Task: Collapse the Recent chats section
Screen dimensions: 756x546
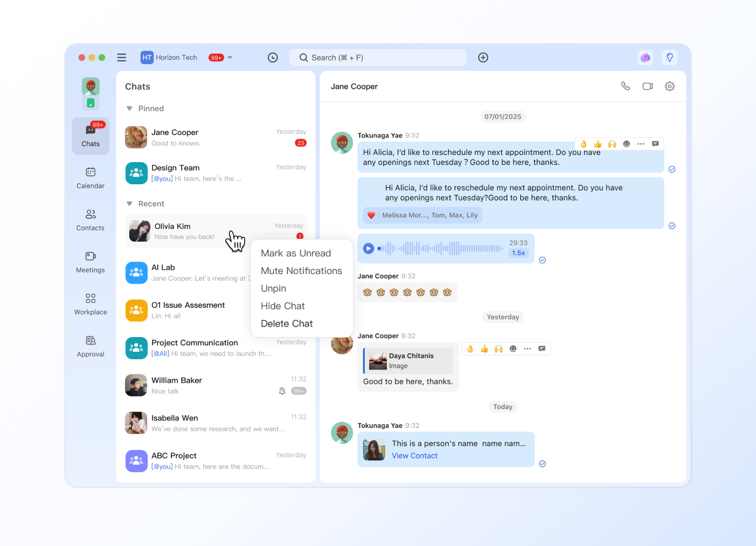Action: click(x=129, y=204)
